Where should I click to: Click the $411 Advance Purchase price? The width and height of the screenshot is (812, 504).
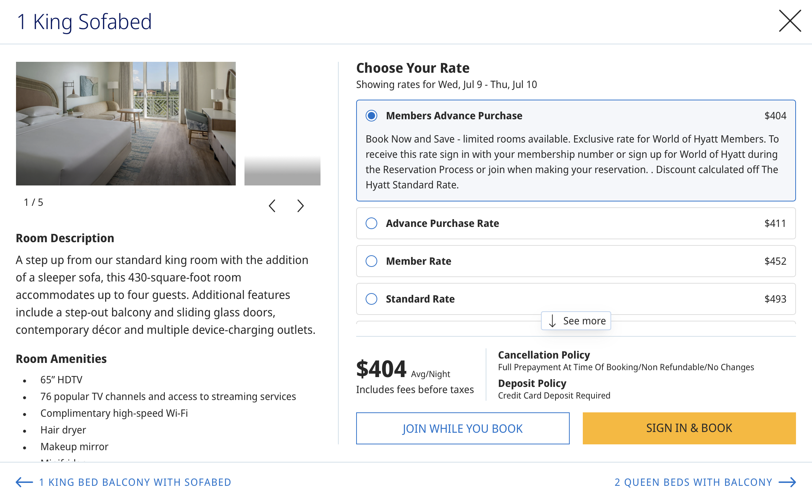(775, 223)
